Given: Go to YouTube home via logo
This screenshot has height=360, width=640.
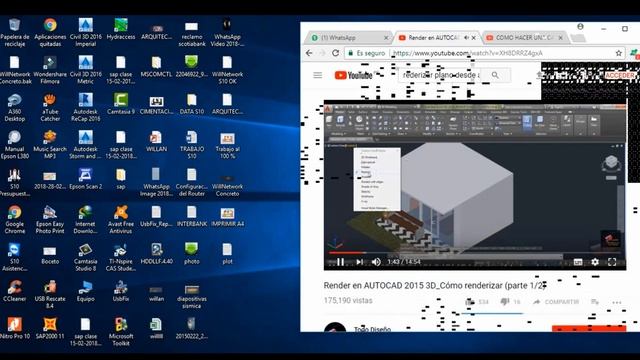Looking at the screenshot, I should [353, 75].
